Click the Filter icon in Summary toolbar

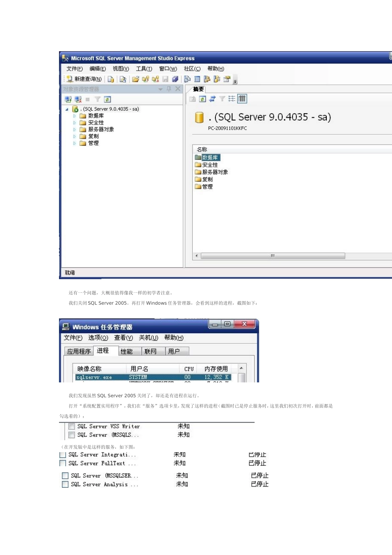(222, 99)
